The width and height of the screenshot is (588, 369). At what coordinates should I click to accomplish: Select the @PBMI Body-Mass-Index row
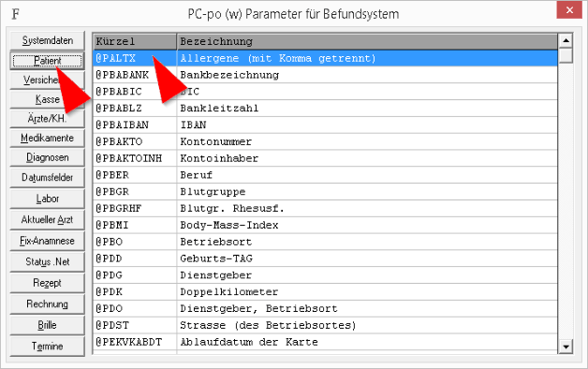(326, 225)
